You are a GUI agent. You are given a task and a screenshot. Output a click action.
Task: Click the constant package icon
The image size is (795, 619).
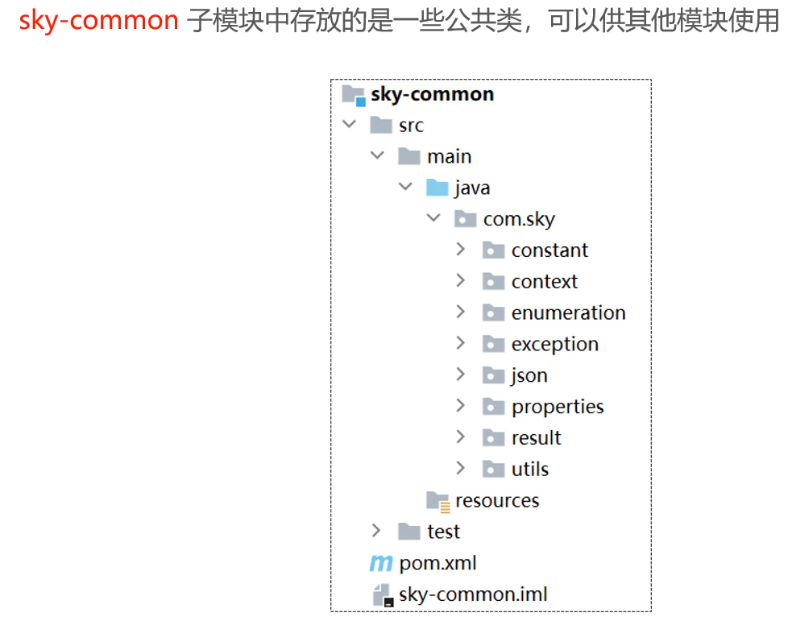[x=493, y=250]
